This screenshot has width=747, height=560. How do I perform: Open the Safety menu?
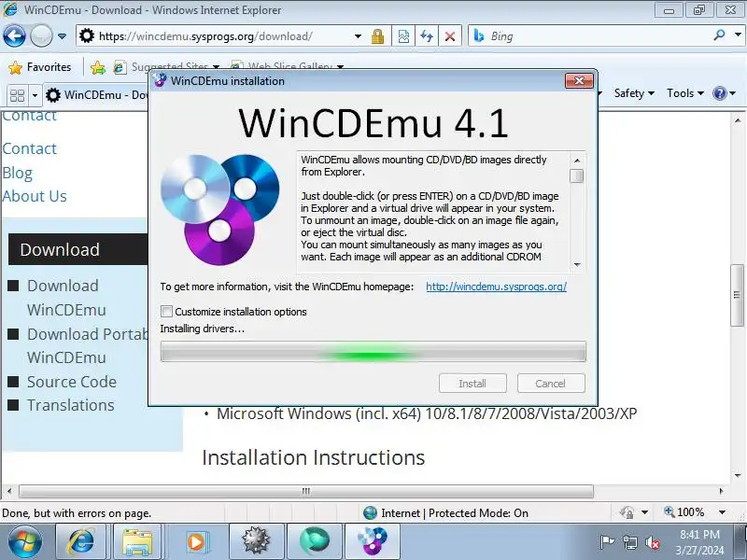(634, 93)
